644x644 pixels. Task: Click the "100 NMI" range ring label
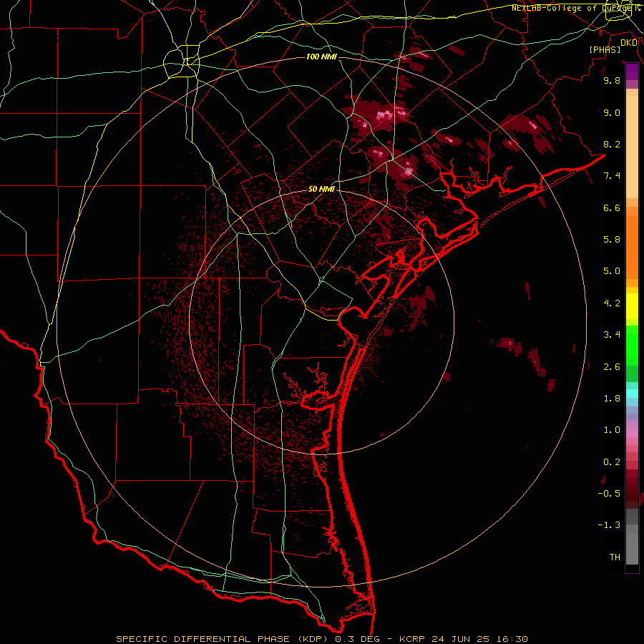coord(321,57)
